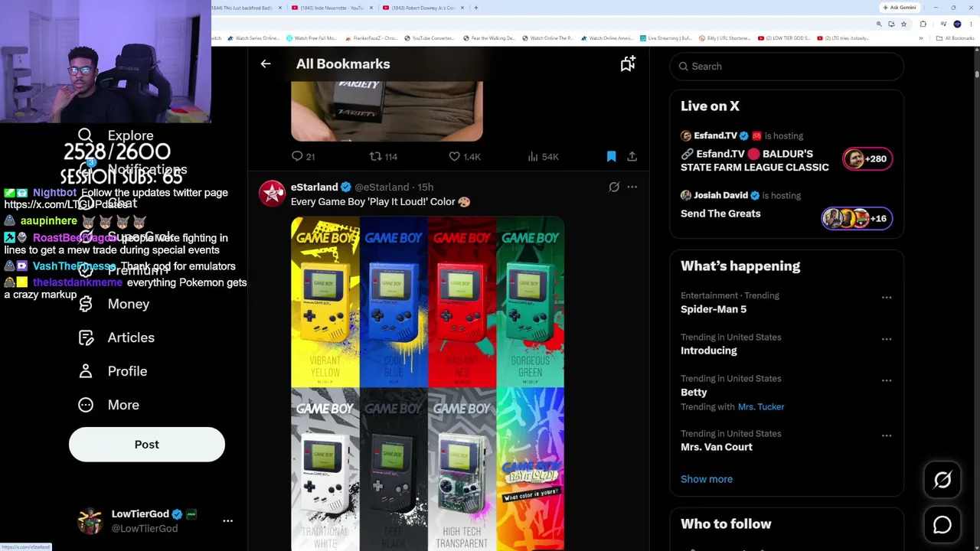
Task: Open a new browser tab
Action: pos(476,8)
